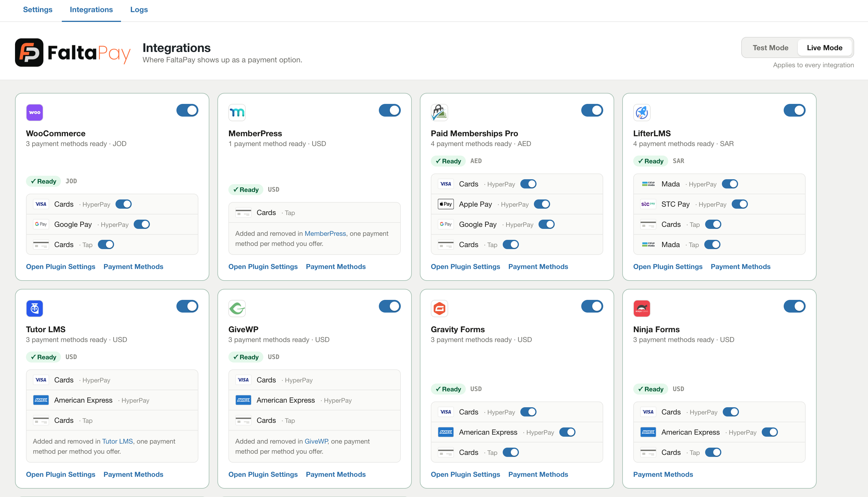Viewport: 868px width, 497px height.
Task: Open the Integrations tab
Action: click(x=91, y=10)
